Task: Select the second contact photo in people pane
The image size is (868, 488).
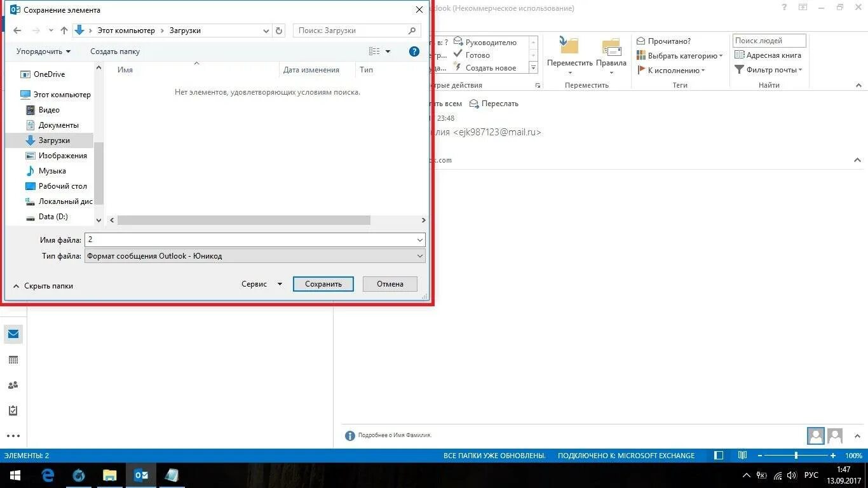Action: coord(835,436)
